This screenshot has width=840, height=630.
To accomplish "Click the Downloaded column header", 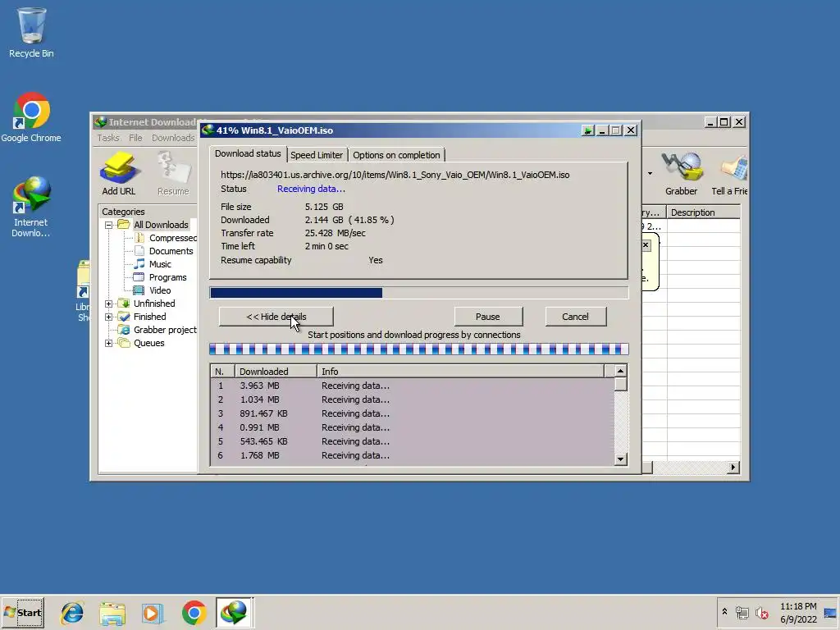I will tap(276, 372).
